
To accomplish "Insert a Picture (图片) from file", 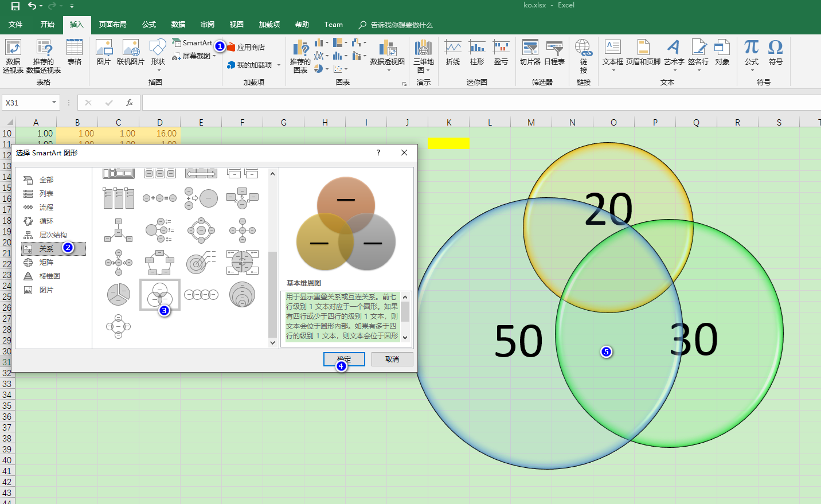I will point(104,52).
